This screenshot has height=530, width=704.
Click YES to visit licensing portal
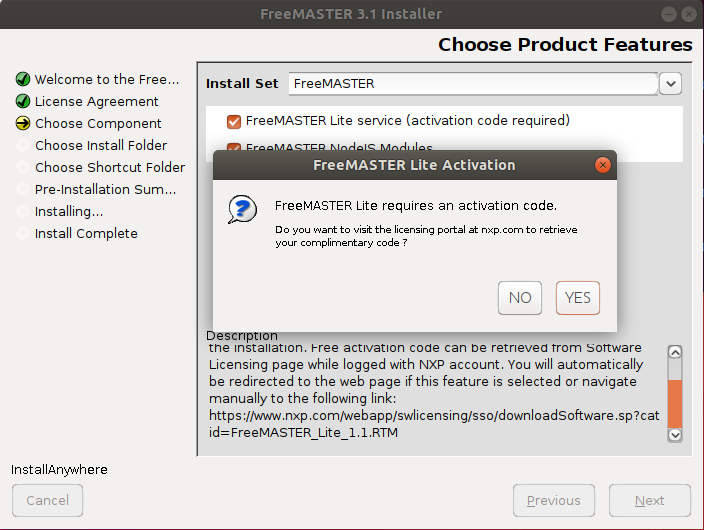coord(578,297)
